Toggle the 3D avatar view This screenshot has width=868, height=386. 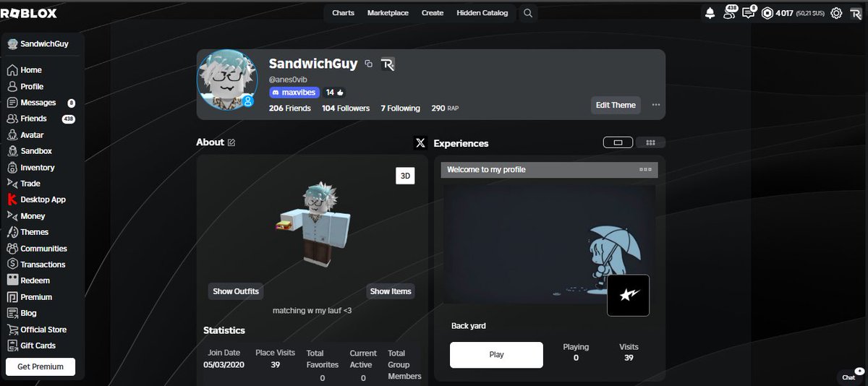pyautogui.click(x=405, y=176)
